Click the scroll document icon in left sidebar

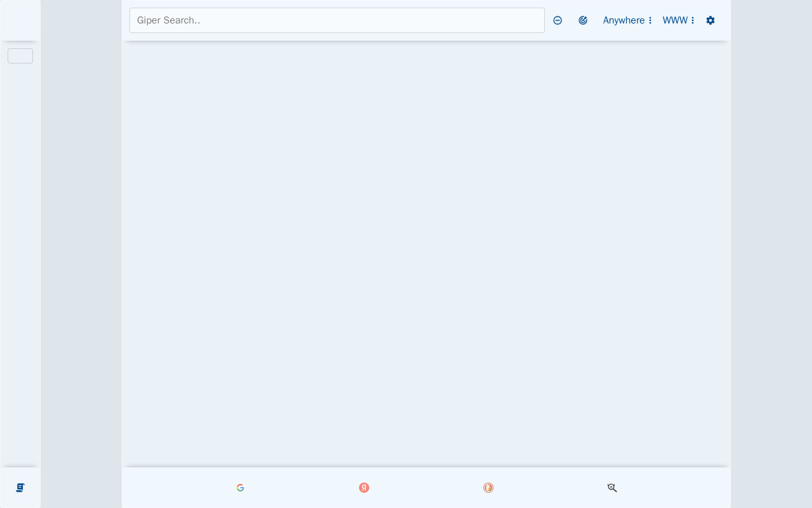(x=20, y=488)
